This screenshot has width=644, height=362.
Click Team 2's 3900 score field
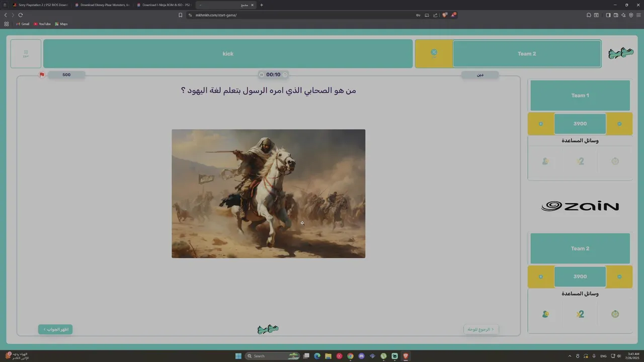point(580,277)
